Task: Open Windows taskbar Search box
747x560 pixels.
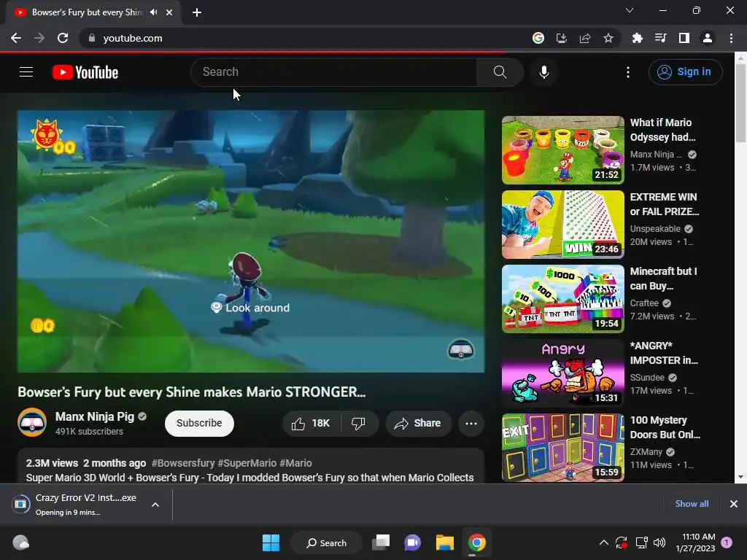Action: click(327, 542)
